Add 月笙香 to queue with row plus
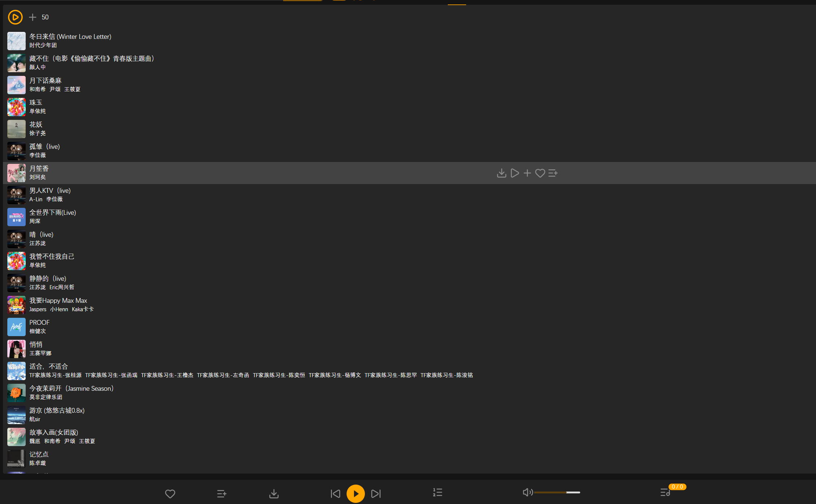 click(527, 173)
